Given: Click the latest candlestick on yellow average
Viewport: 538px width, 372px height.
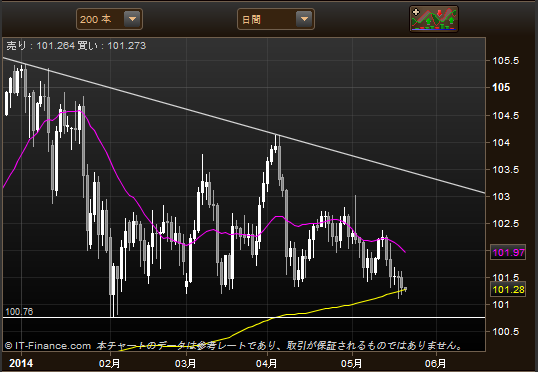Looking at the screenshot, I should [x=406, y=289].
